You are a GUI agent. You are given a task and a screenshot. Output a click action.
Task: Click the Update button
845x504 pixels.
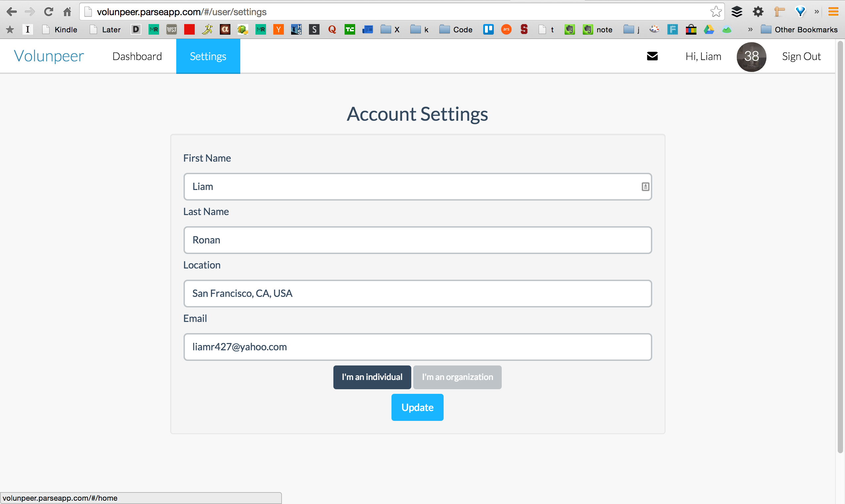click(x=417, y=407)
